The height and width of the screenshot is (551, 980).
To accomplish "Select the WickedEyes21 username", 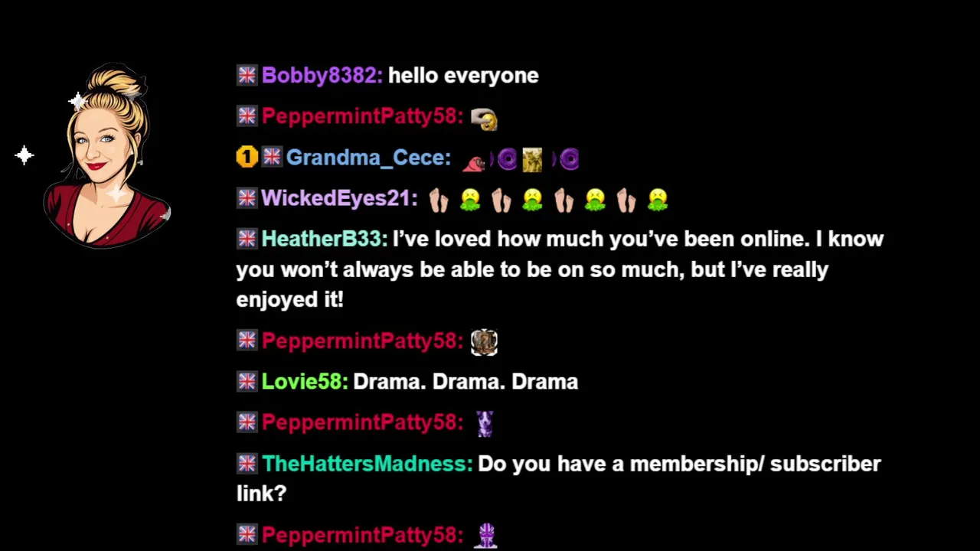I will (x=339, y=198).
